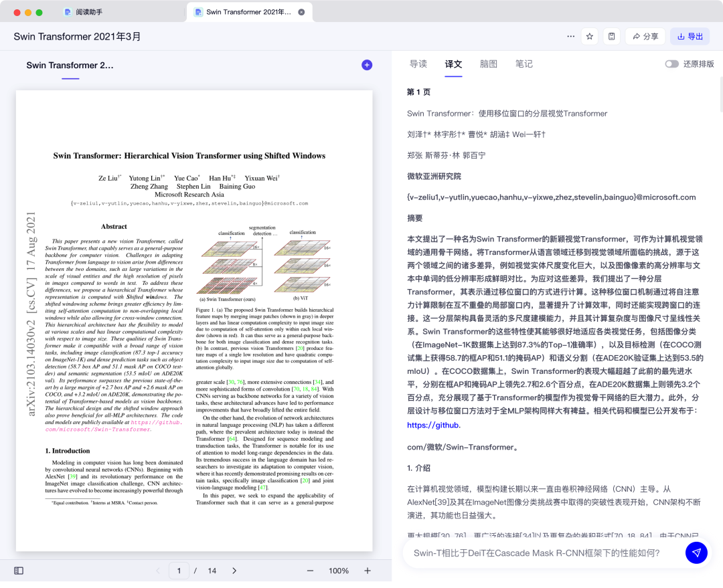Click the total page count 14
The height and width of the screenshot is (588, 723).
point(212,571)
